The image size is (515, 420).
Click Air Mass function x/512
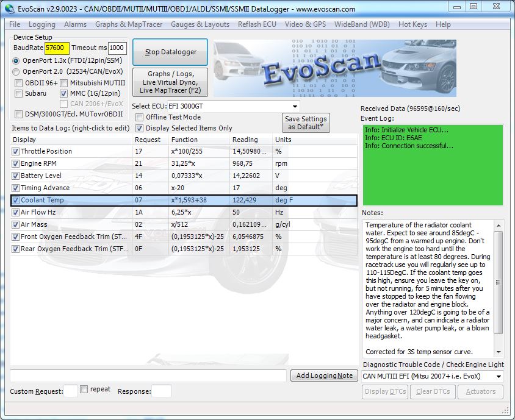179,224
